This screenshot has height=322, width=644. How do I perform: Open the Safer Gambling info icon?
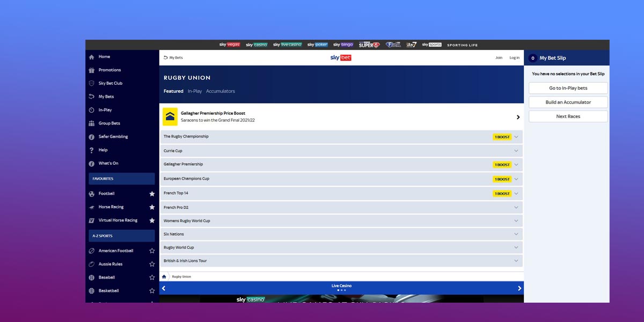pos(92,137)
